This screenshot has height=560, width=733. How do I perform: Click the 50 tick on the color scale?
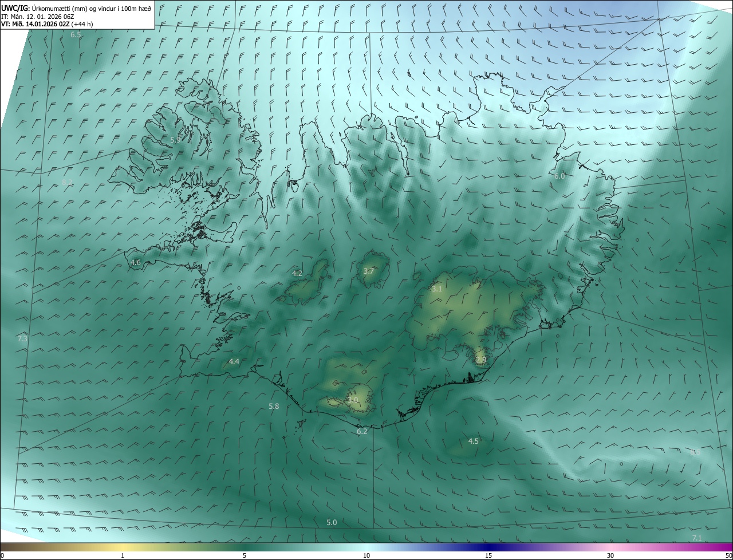[728, 556]
